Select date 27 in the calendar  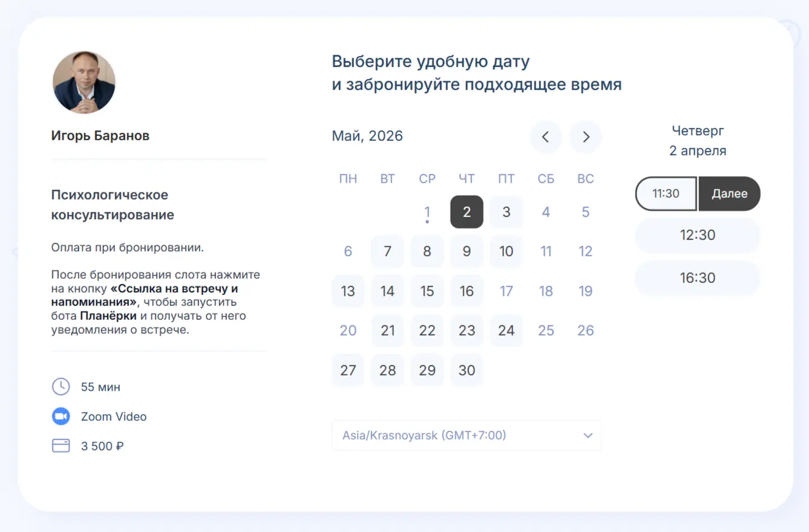click(x=348, y=370)
